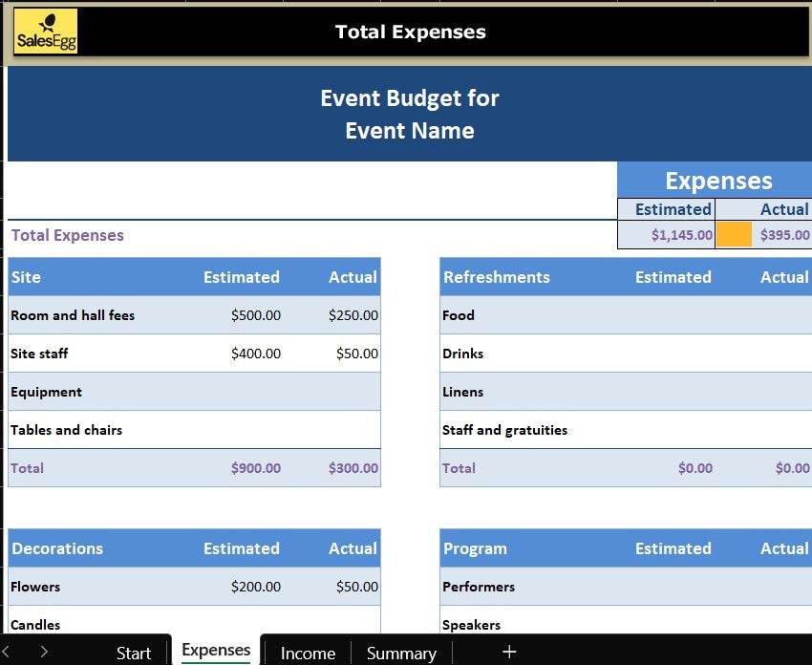Click the Site total estimated $900.00 cell

(x=255, y=468)
